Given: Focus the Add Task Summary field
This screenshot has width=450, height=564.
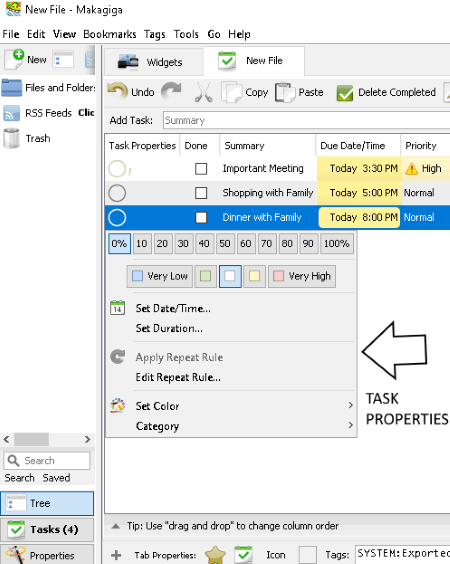Looking at the screenshot, I should click(x=306, y=120).
